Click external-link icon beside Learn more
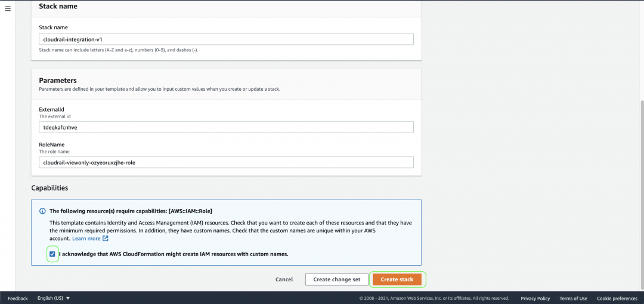 pyautogui.click(x=106, y=238)
